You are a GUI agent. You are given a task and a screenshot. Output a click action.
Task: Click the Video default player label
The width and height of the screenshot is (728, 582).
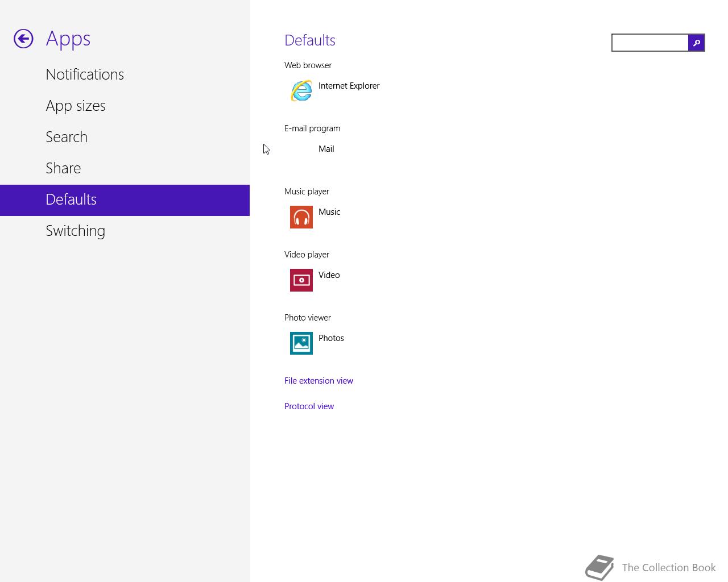329,275
